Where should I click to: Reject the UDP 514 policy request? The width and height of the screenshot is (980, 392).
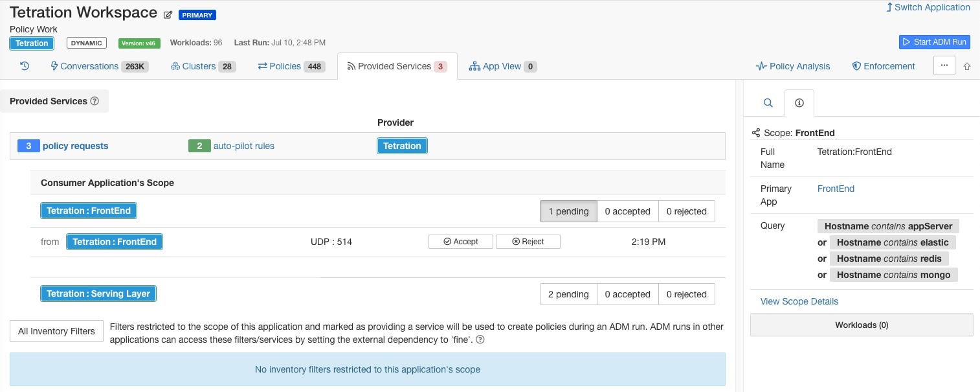click(528, 242)
